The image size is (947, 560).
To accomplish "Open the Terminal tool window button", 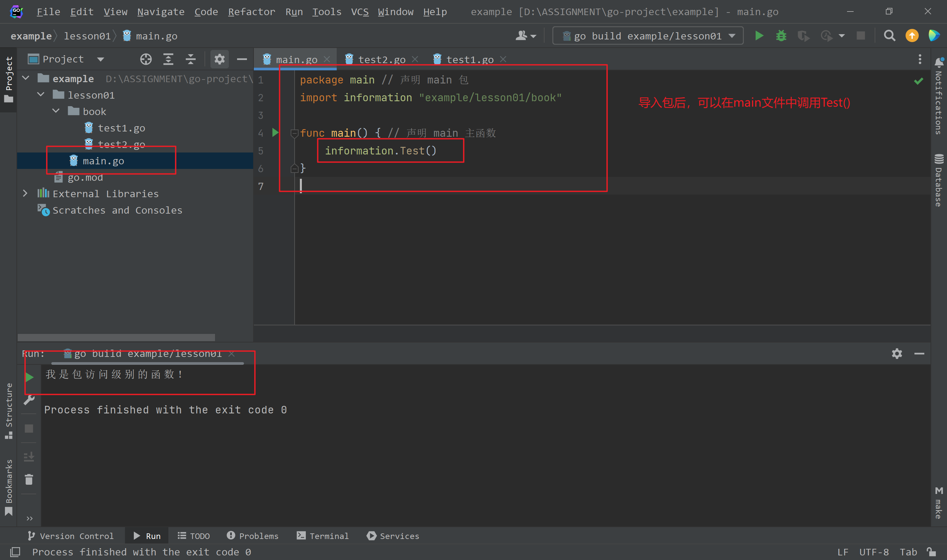I will (323, 536).
